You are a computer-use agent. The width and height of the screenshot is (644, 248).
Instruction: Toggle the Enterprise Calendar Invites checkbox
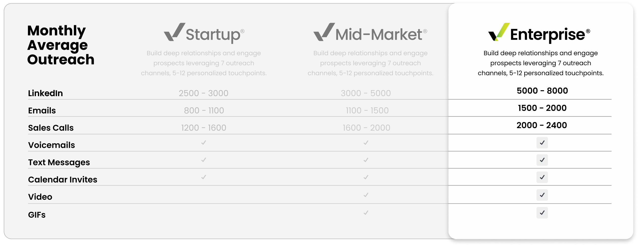point(542,177)
